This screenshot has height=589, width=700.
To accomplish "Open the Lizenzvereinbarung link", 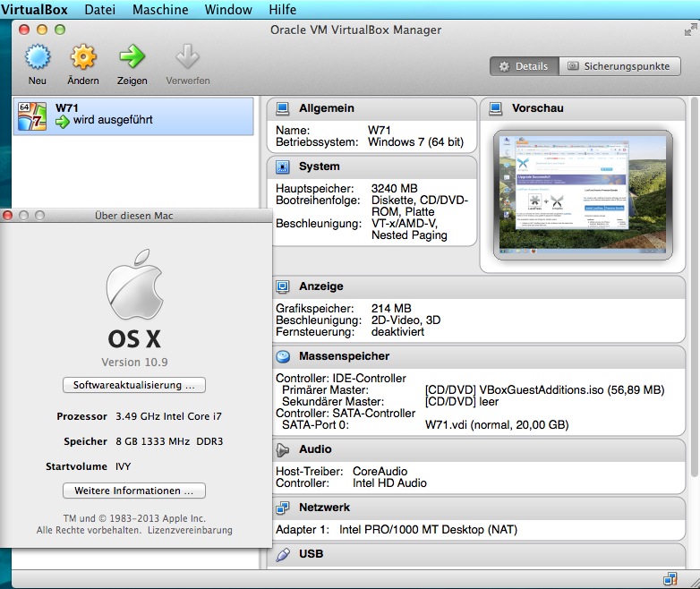I will pos(190,530).
